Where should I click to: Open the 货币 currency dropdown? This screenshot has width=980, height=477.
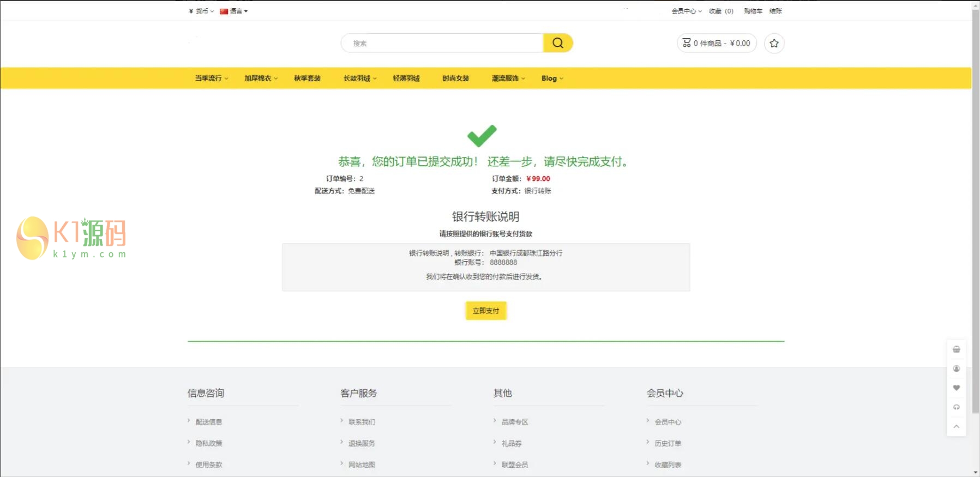tap(201, 11)
